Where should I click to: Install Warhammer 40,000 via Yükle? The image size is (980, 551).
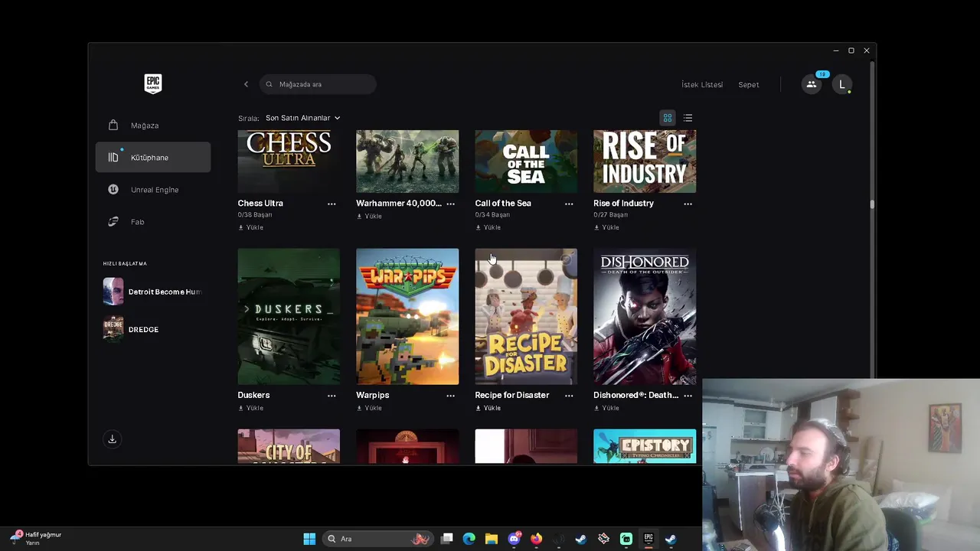tap(369, 216)
